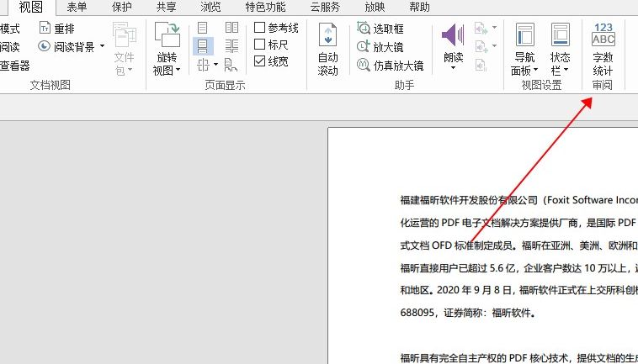Click the 字数统计 word count icon

click(603, 34)
